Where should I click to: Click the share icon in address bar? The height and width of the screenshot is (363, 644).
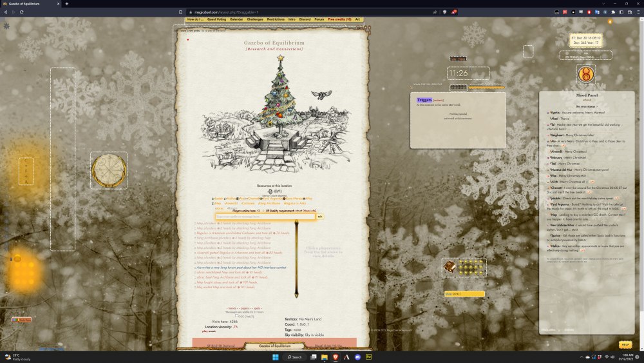[435, 12]
